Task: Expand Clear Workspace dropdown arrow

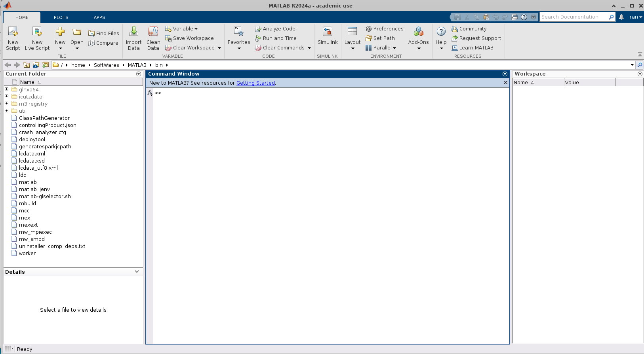Action: (219, 48)
